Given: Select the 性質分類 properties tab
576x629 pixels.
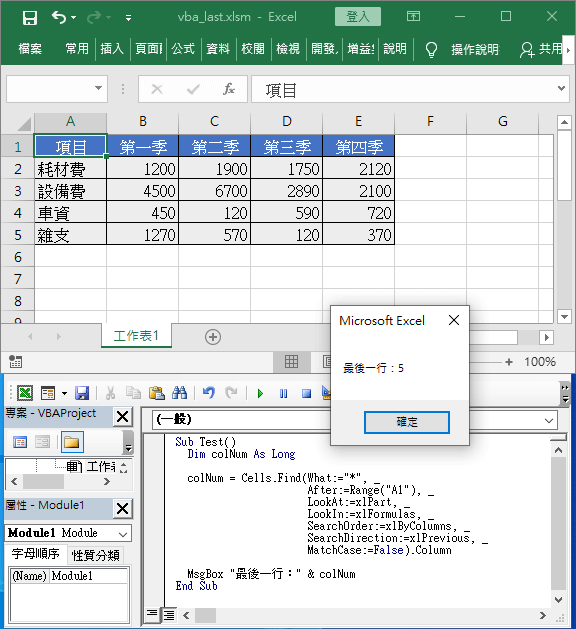Looking at the screenshot, I should [95, 555].
